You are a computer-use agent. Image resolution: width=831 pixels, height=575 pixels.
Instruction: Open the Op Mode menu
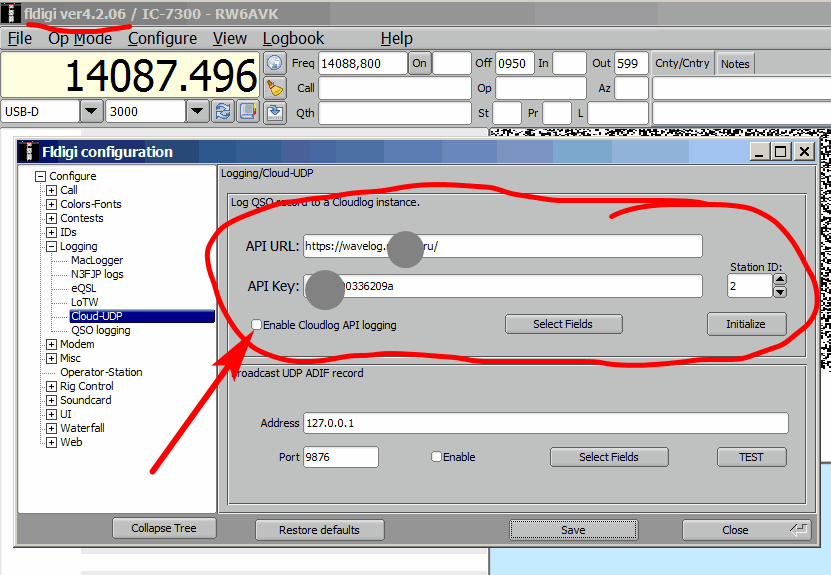(x=80, y=38)
